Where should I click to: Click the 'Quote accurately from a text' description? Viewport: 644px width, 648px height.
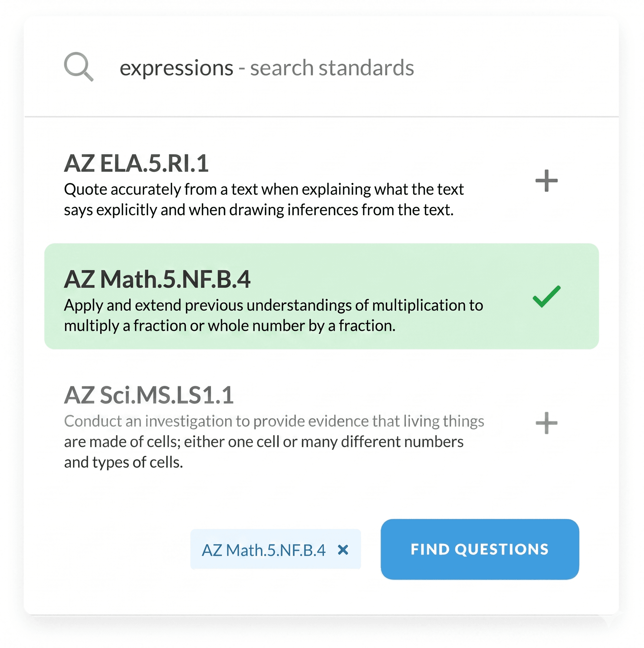(x=264, y=199)
